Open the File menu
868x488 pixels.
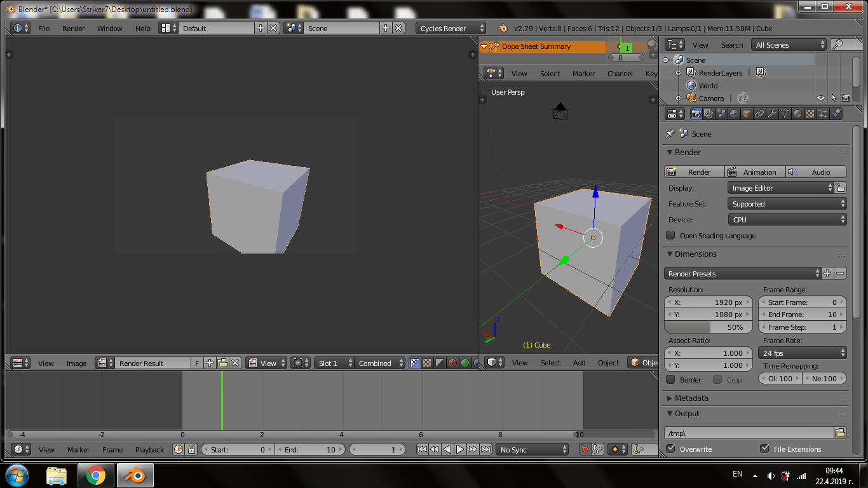pos(44,28)
